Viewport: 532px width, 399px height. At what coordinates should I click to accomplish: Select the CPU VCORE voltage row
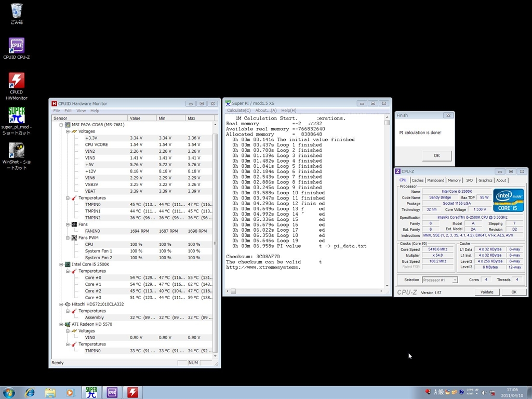click(149, 144)
